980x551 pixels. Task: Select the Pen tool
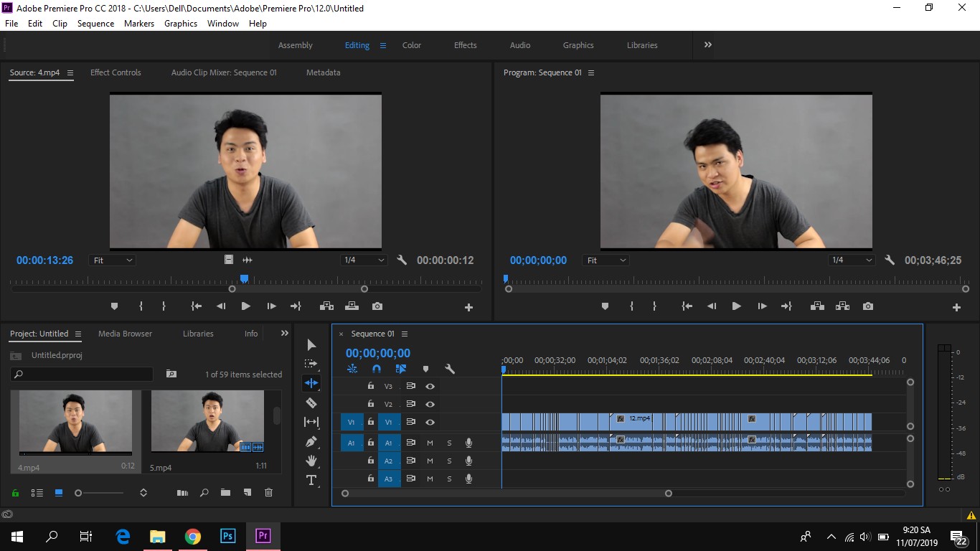coord(311,441)
